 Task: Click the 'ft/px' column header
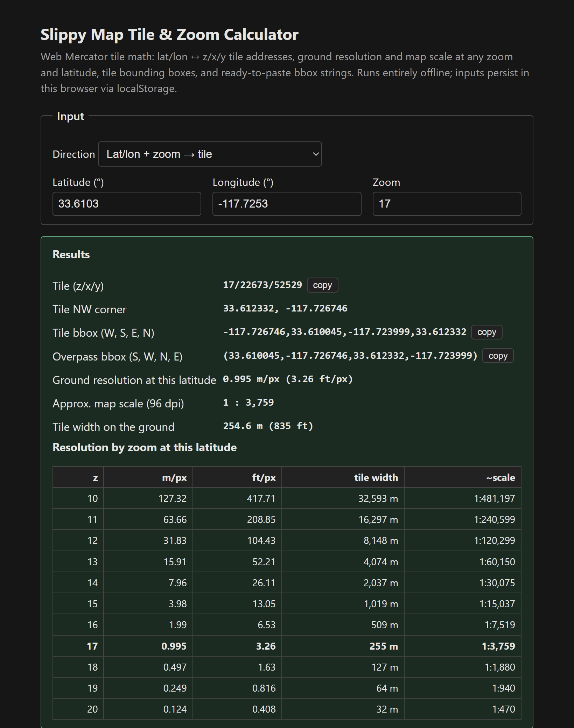click(237, 477)
